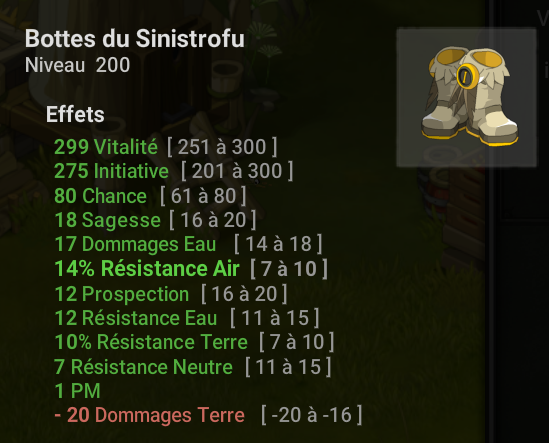Select the 10% Résistance Terre line
This screenshot has width=549, height=443.
coord(194,342)
